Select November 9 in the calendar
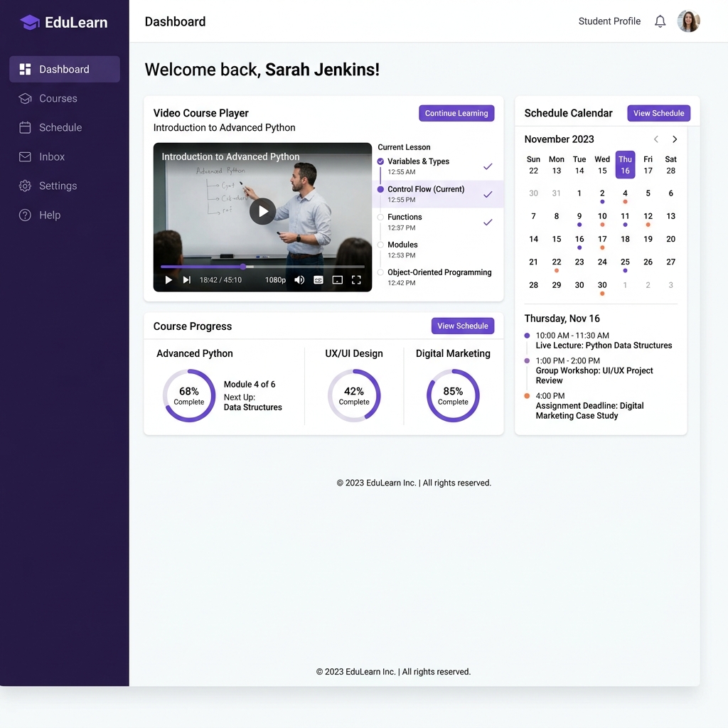The height and width of the screenshot is (728, 728). pos(579,218)
